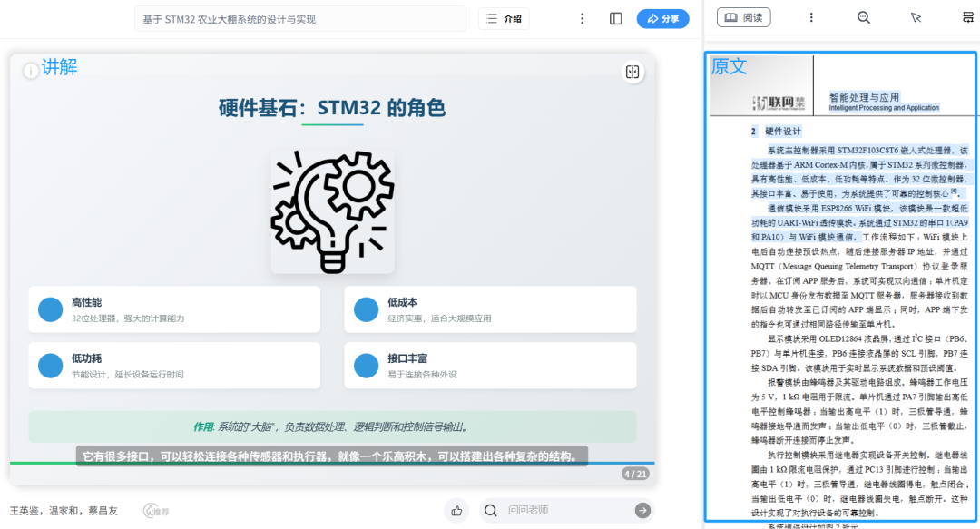Open the three-dot menu beside 介绍
This screenshot has height=529, width=980.
(x=582, y=19)
